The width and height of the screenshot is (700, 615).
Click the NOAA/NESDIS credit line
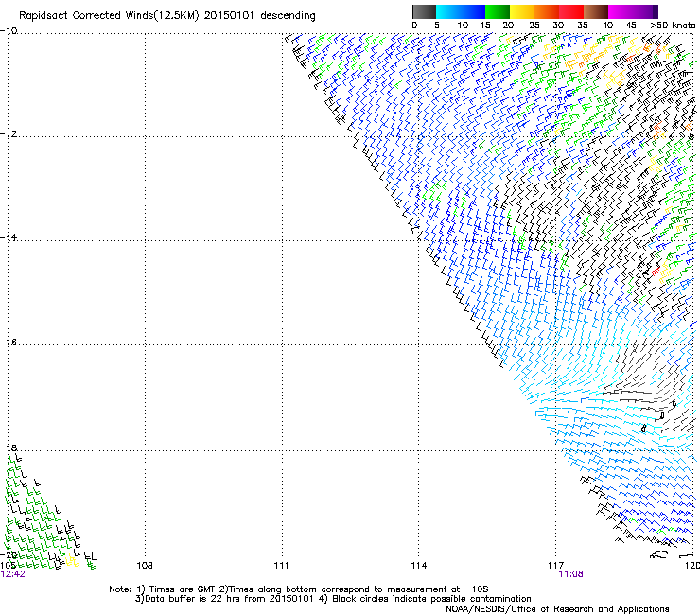pyautogui.click(x=557, y=608)
